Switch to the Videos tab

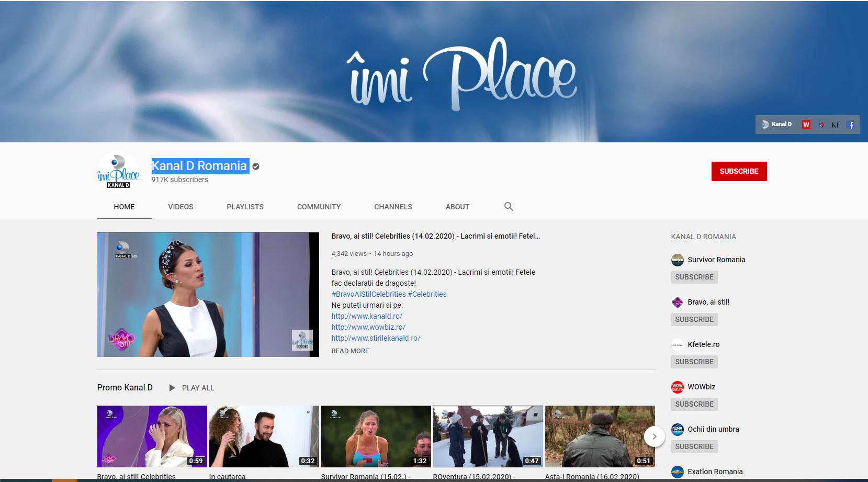[x=181, y=207]
